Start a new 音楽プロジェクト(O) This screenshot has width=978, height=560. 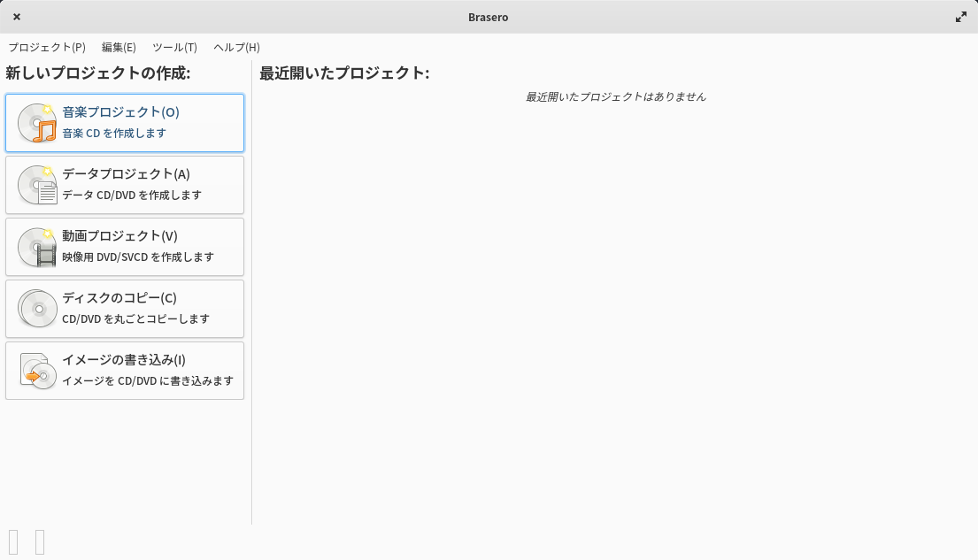(125, 123)
